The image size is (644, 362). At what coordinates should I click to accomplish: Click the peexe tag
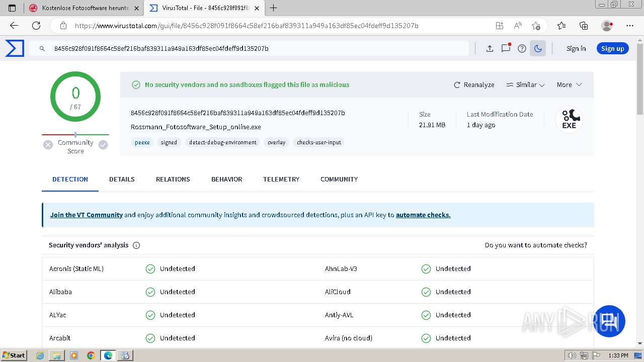142,142
